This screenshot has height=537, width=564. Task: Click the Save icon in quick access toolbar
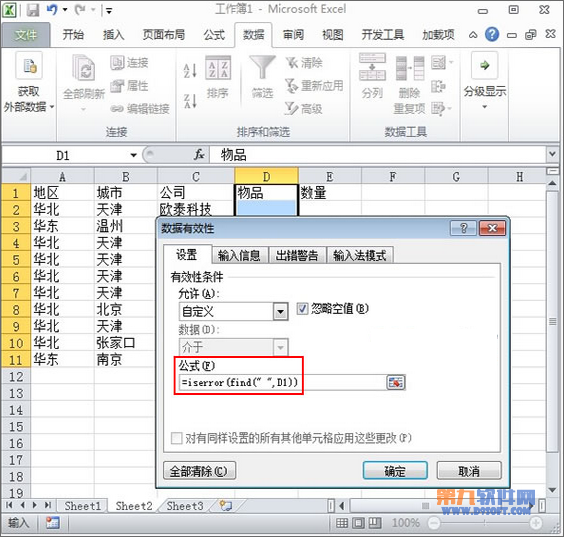pos(33,10)
